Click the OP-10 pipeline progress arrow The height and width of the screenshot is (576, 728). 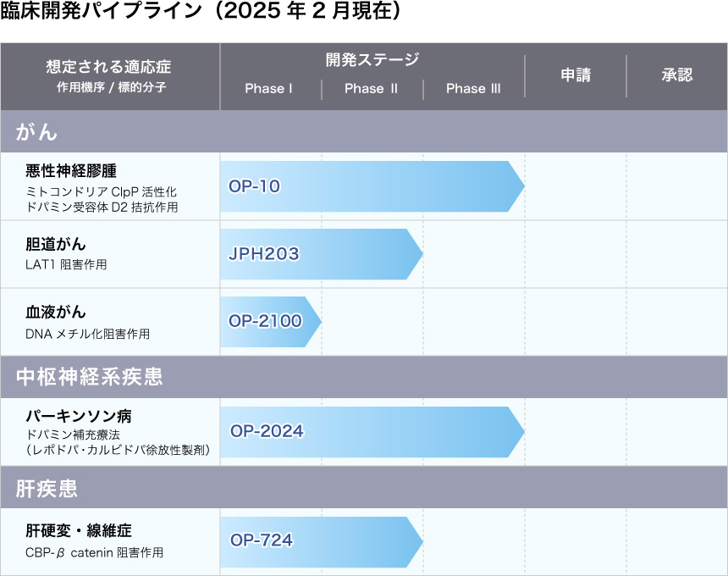click(371, 186)
